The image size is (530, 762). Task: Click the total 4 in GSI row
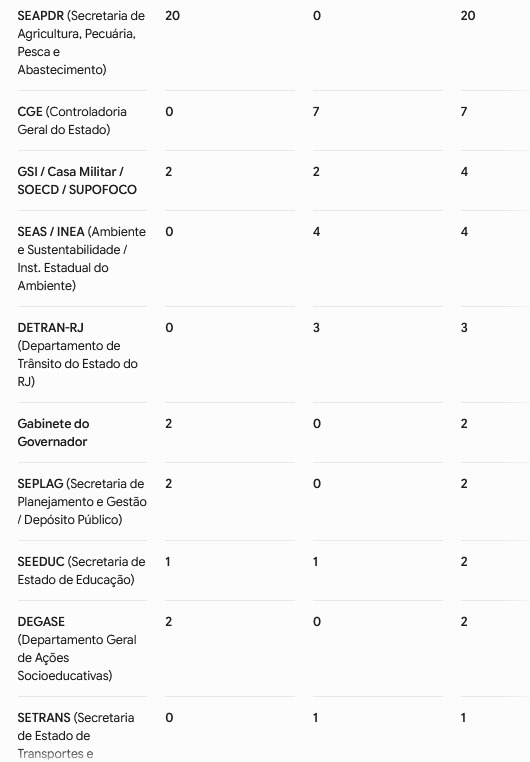(464, 172)
